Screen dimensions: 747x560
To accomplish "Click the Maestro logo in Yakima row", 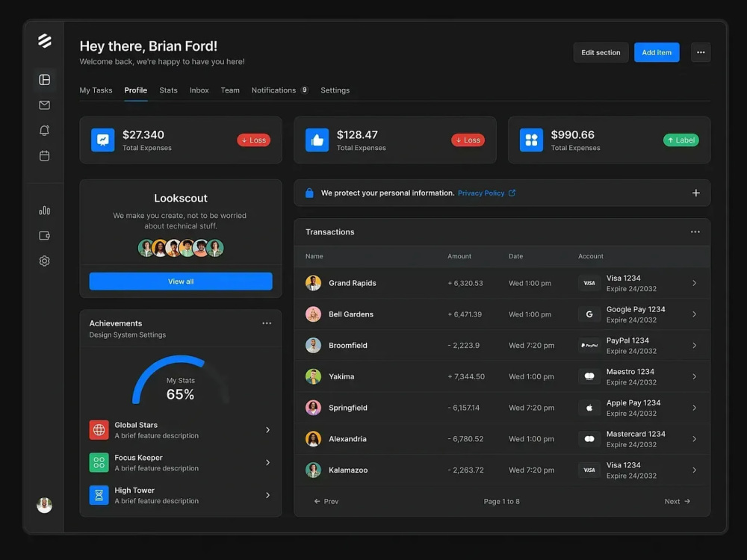I will point(589,376).
